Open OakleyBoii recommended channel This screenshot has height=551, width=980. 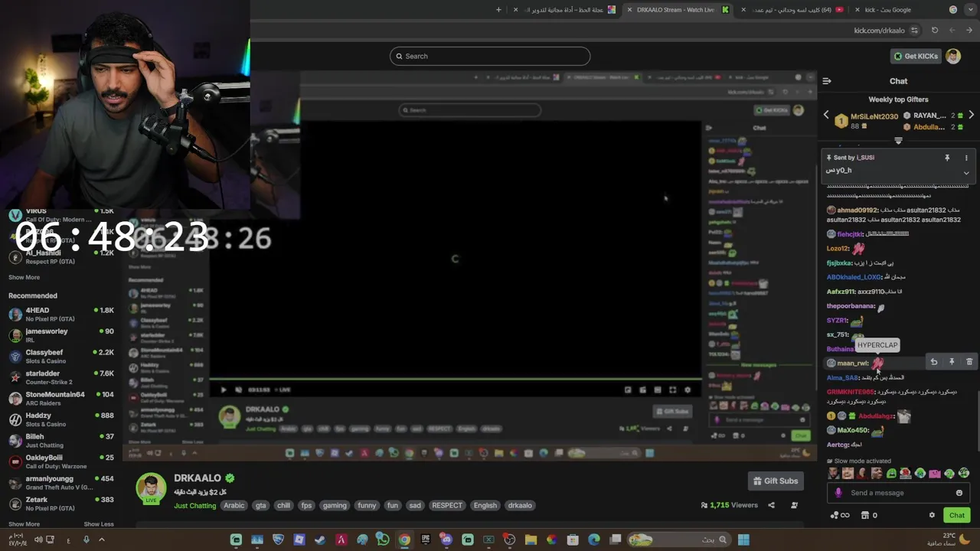61,461
